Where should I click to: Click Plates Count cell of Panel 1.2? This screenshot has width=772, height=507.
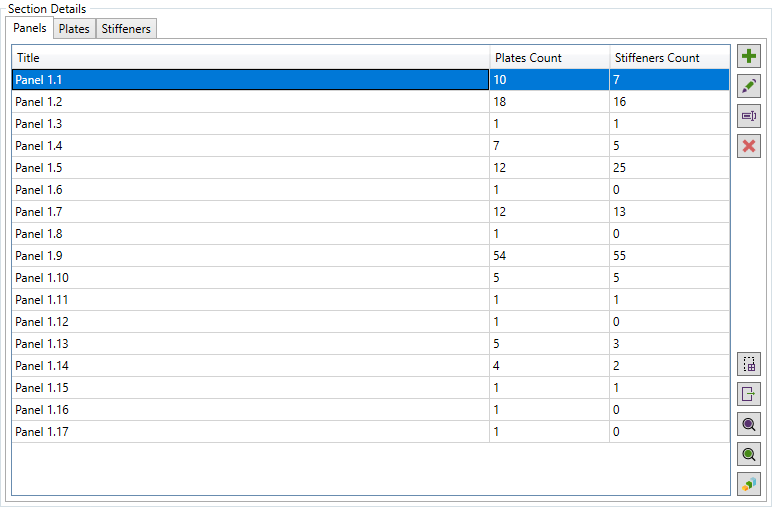549,102
